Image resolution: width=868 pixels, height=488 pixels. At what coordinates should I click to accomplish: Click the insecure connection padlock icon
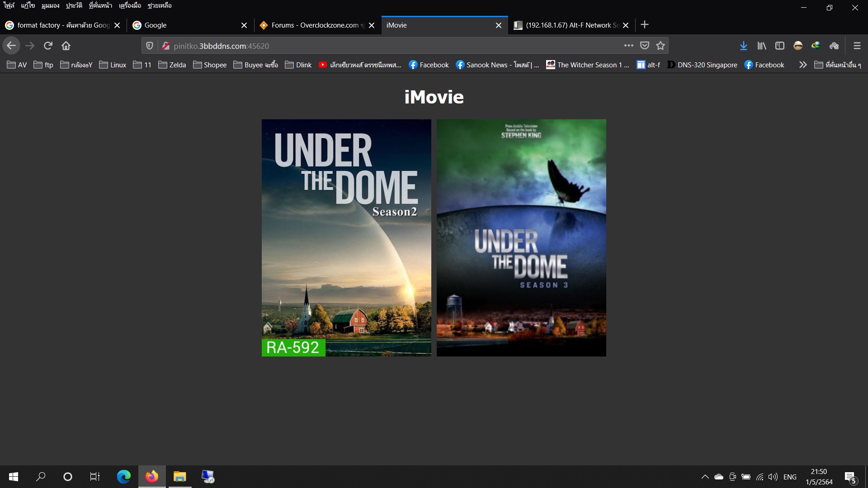coord(166,46)
